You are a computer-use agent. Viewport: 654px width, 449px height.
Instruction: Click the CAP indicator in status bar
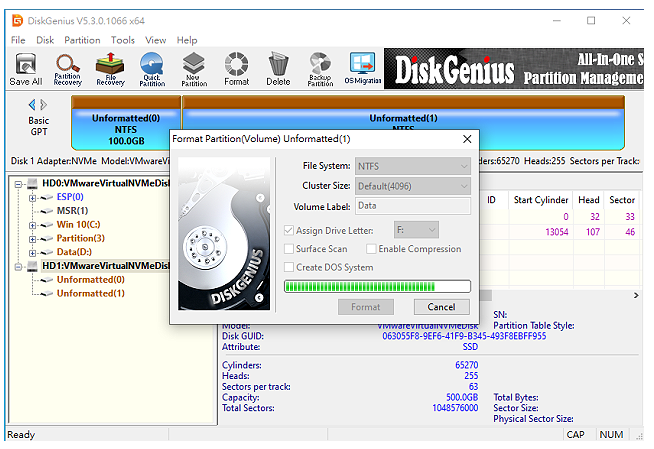576,434
